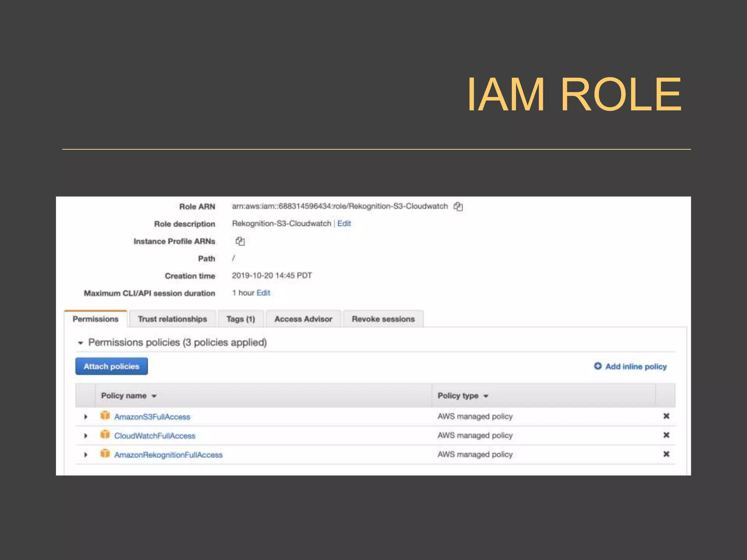The width and height of the screenshot is (747, 560).
Task: Collapse the Permissions policies section
Action: coord(81,343)
